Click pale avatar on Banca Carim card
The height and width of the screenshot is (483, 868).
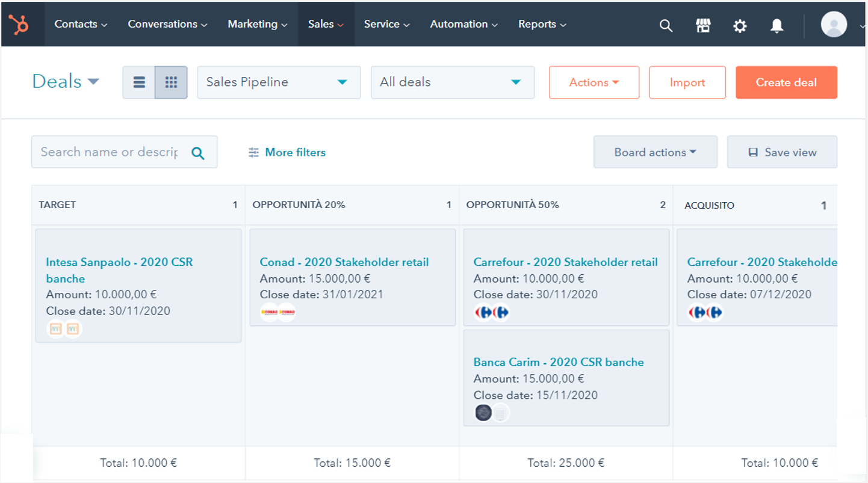click(x=501, y=413)
